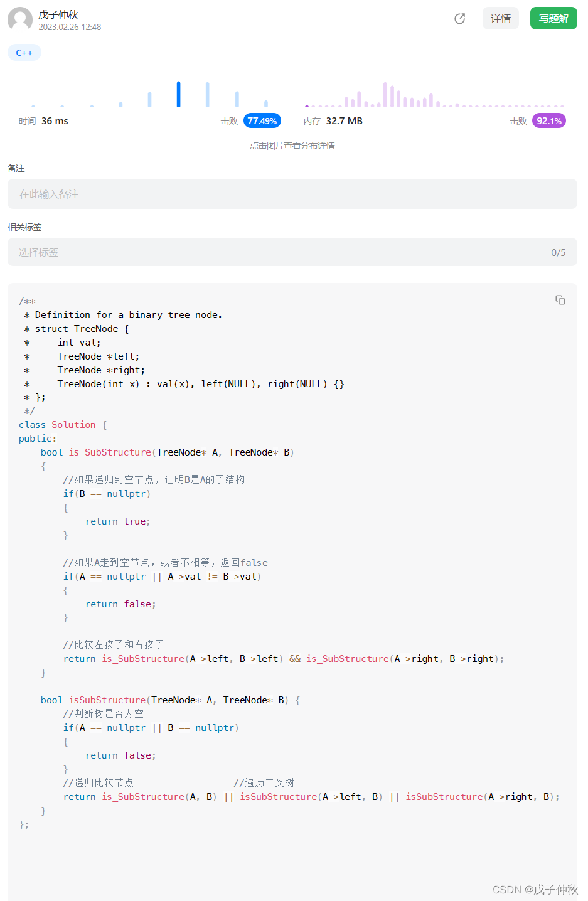Select the C++ language tag
This screenshot has height=901, width=588.
[x=24, y=53]
